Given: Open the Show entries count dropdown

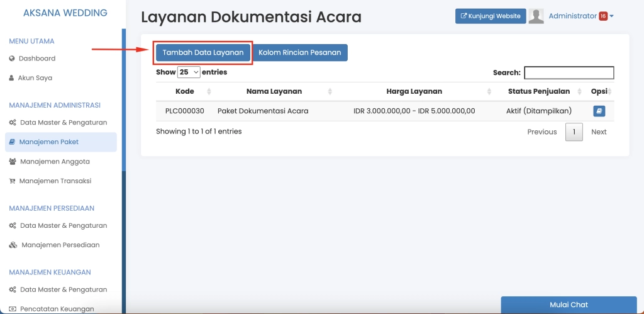Looking at the screenshot, I should [x=189, y=72].
